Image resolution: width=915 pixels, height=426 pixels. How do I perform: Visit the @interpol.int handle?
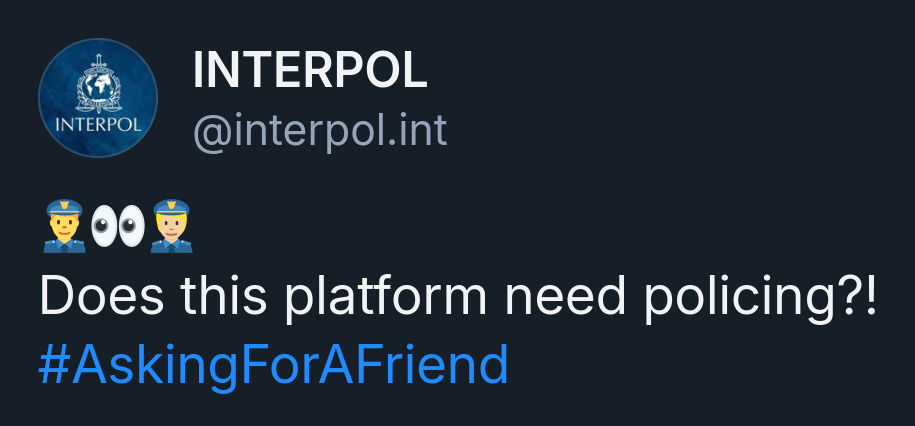pos(320,130)
